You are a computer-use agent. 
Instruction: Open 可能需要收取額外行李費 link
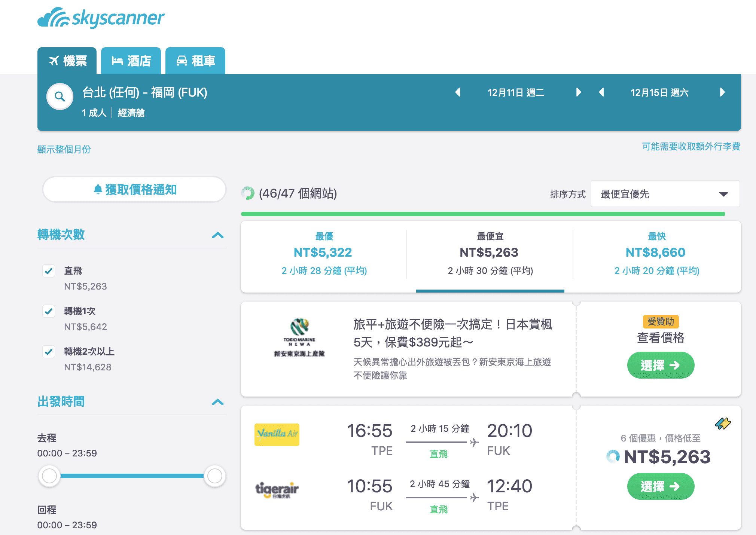tap(691, 146)
